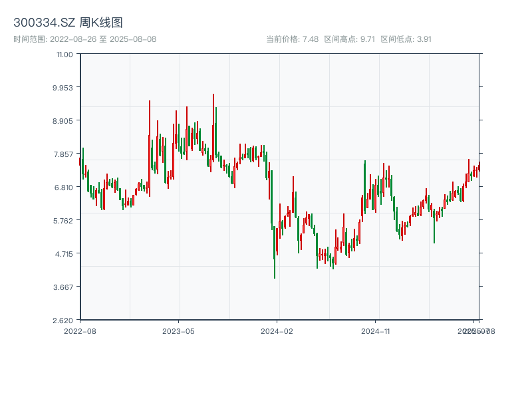Click the 2024-02 x-axis date label
This screenshot has width=532, height=399.
(x=277, y=331)
